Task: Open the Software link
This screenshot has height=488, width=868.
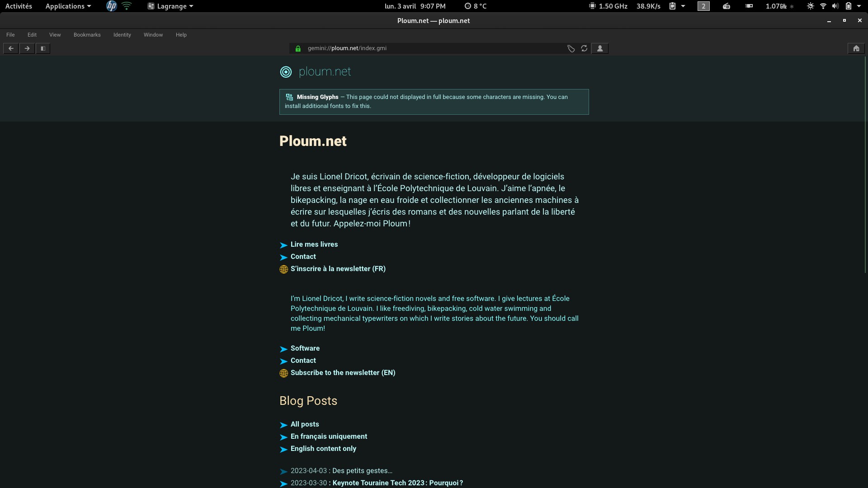Action: click(x=305, y=348)
